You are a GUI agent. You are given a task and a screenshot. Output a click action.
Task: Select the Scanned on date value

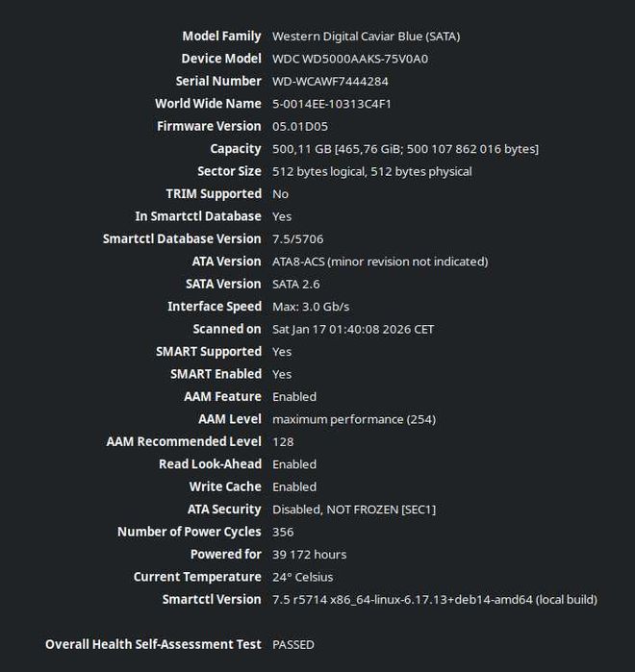[x=353, y=329]
